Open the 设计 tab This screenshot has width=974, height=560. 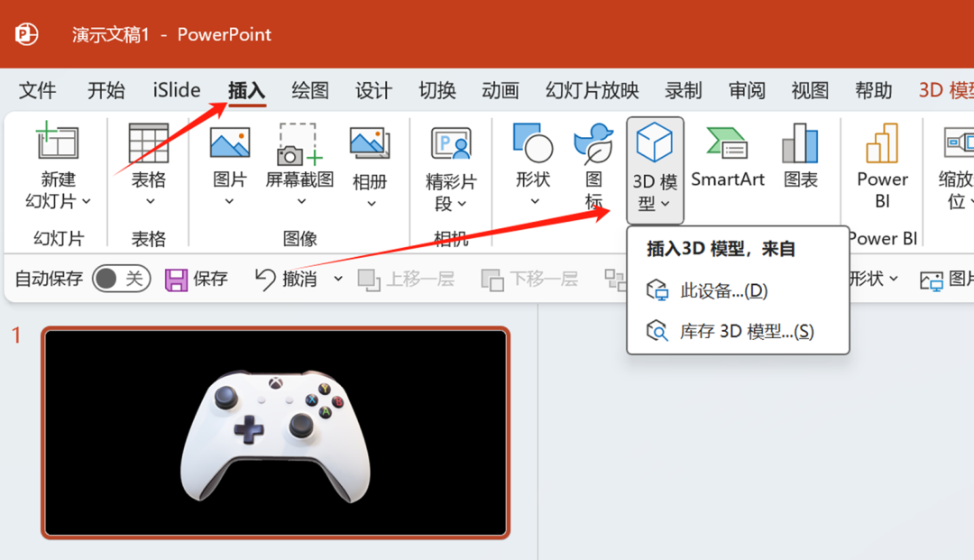[x=373, y=91]
